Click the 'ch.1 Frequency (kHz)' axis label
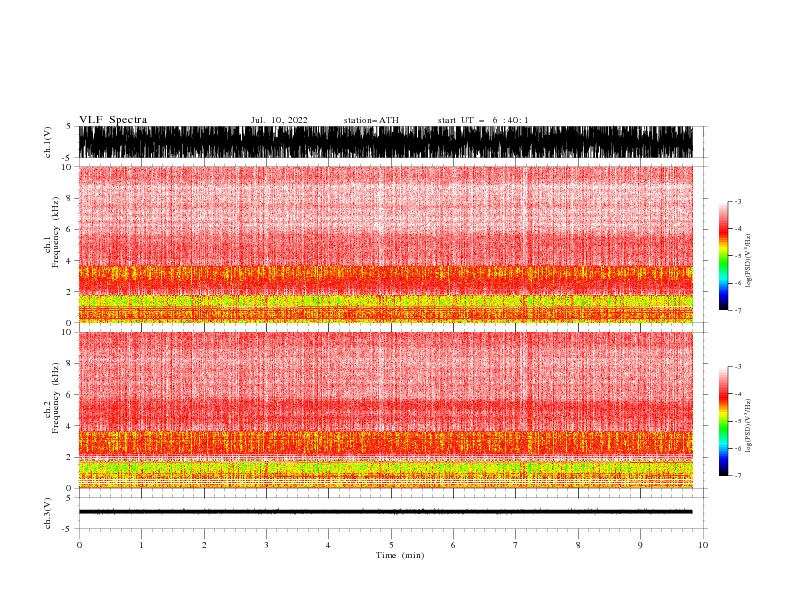 (x=52, y=232)
